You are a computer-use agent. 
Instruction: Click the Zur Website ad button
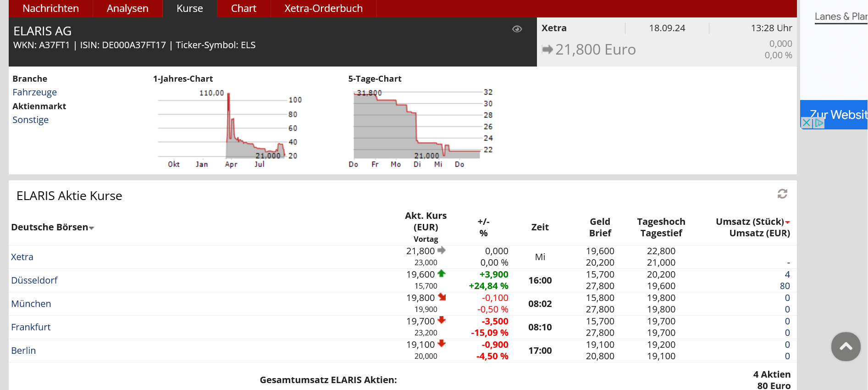(x=837, y=114)
